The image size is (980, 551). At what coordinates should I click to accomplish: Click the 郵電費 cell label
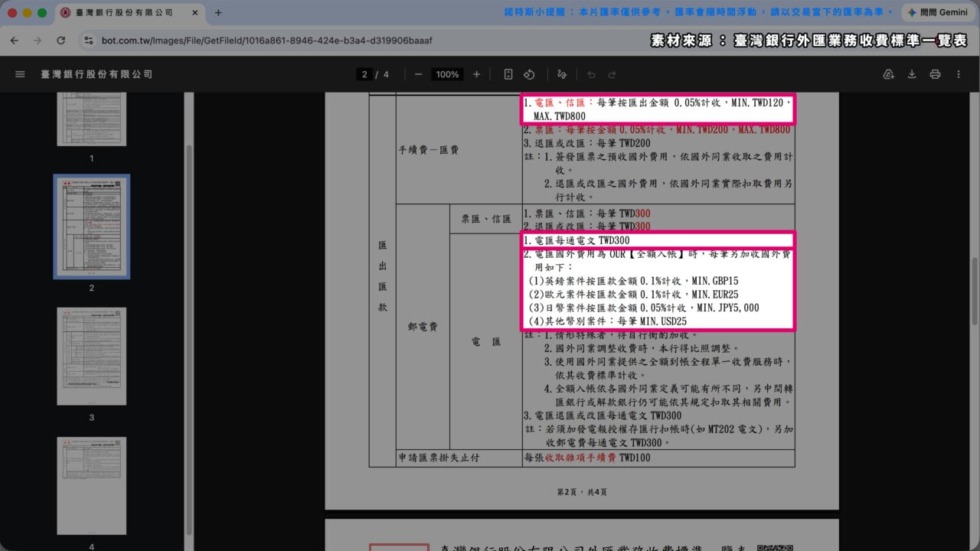click(423, 327)
